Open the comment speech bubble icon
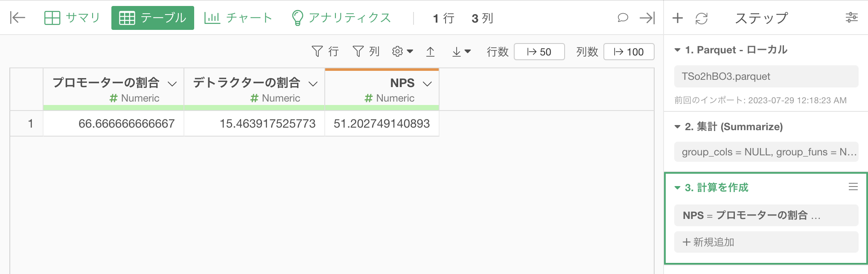This screenshot has height=274, width=868. pyautogui.click(x=623, y=18)
